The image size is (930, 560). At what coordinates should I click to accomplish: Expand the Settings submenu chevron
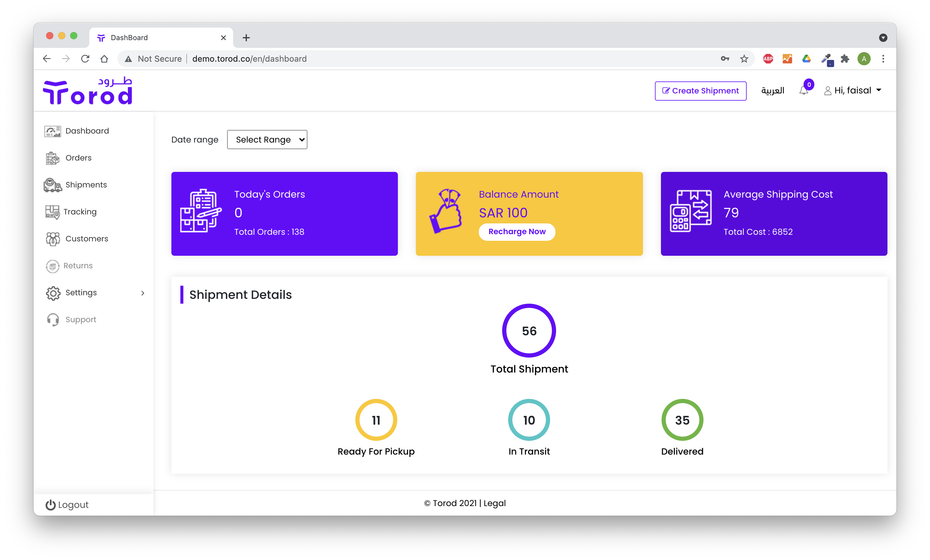tap(143, 293)
